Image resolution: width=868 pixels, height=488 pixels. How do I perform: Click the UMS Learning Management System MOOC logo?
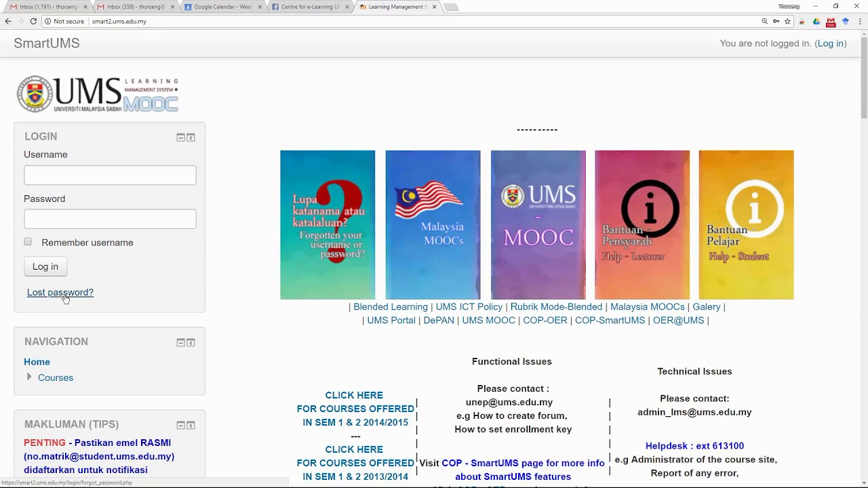point(98,94)
